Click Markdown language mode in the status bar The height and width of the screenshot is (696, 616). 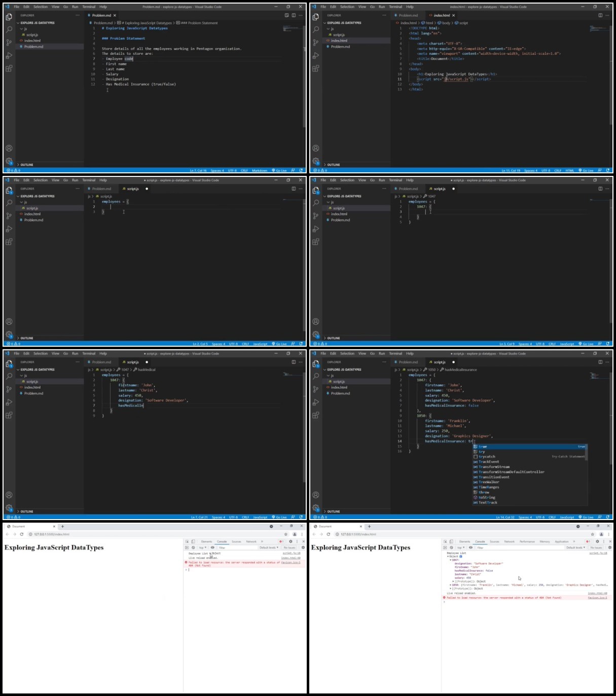pos(260,170)
